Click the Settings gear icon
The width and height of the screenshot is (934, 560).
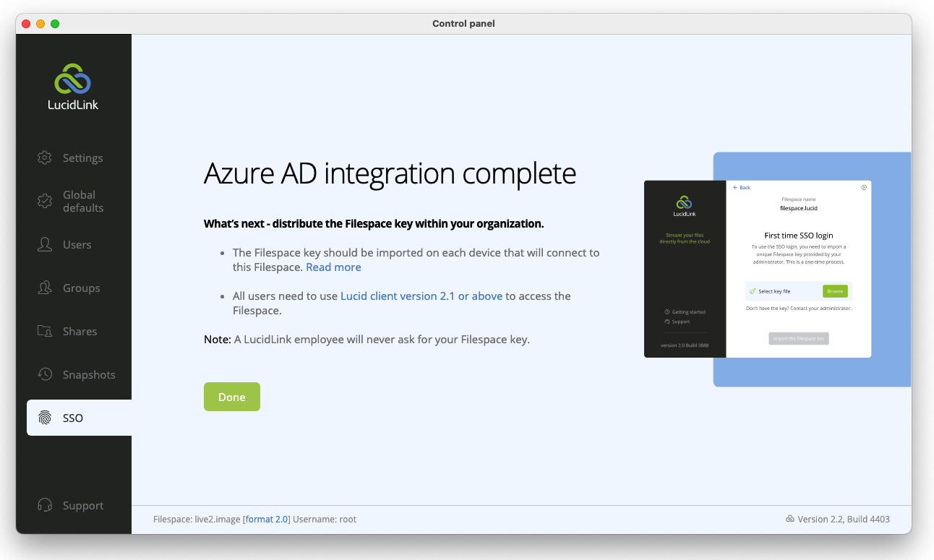coord(45,158)
